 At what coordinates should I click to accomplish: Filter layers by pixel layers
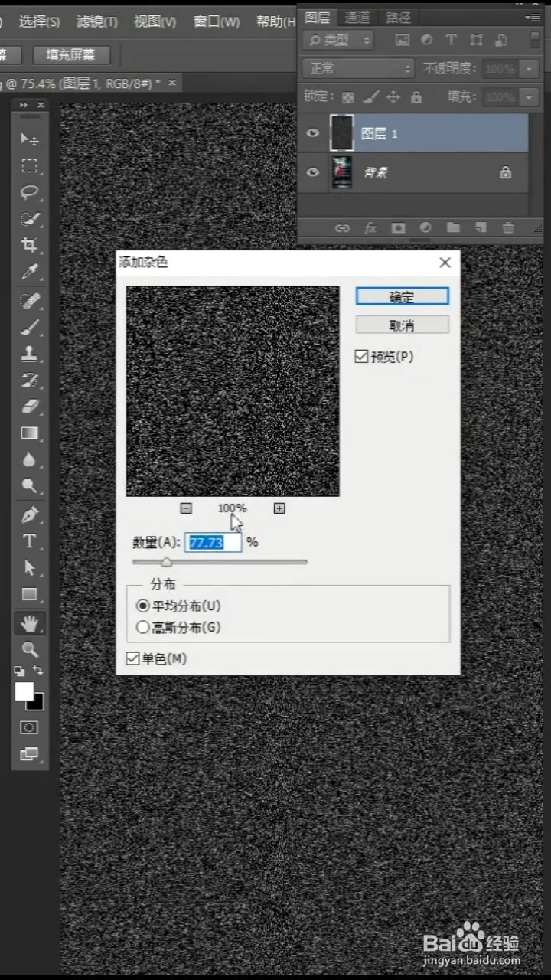tap(401, 39)
